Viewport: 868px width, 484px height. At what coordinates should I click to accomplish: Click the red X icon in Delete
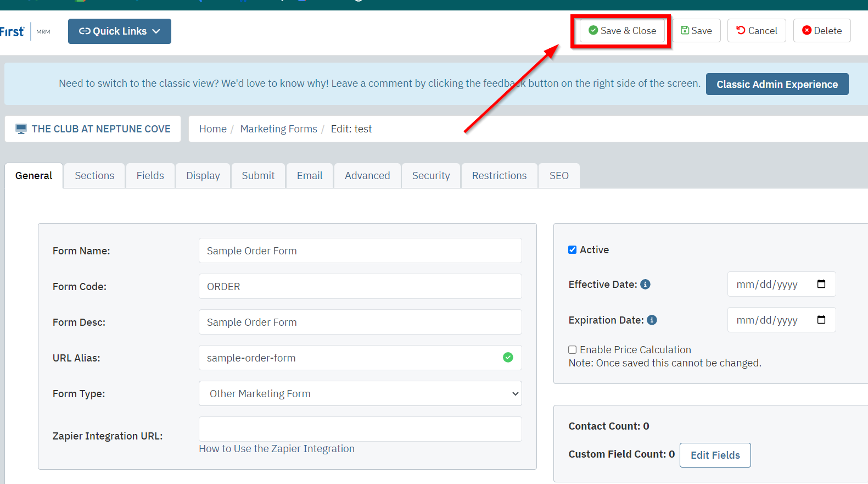(807, 30)
